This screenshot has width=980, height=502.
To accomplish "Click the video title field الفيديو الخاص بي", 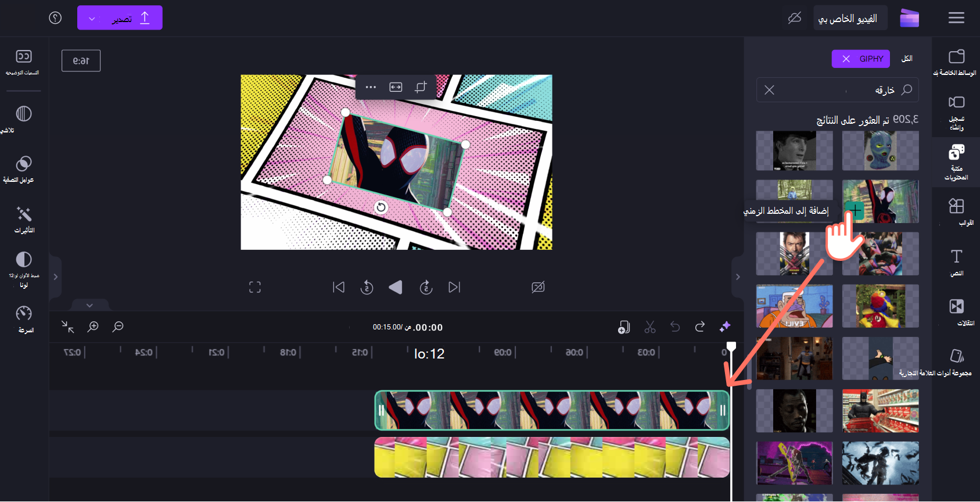I will (x=850, y=19).
